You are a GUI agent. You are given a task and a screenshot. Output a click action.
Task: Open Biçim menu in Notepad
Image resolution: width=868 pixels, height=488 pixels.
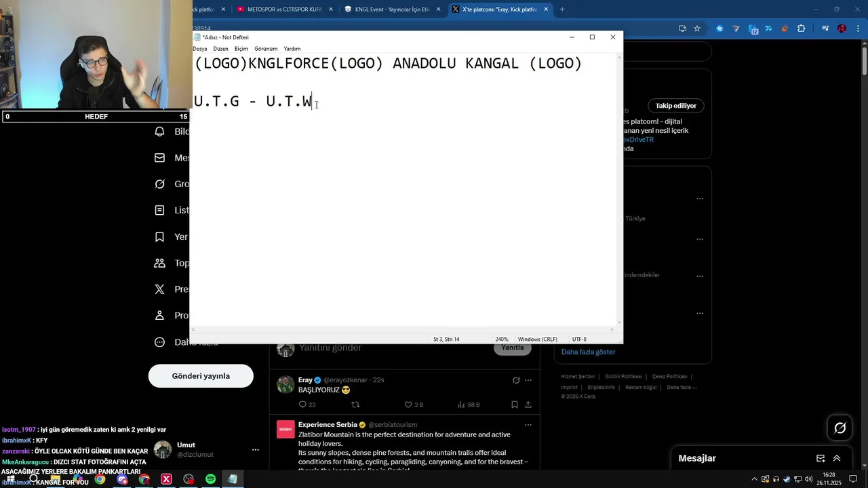click(241, 49)
